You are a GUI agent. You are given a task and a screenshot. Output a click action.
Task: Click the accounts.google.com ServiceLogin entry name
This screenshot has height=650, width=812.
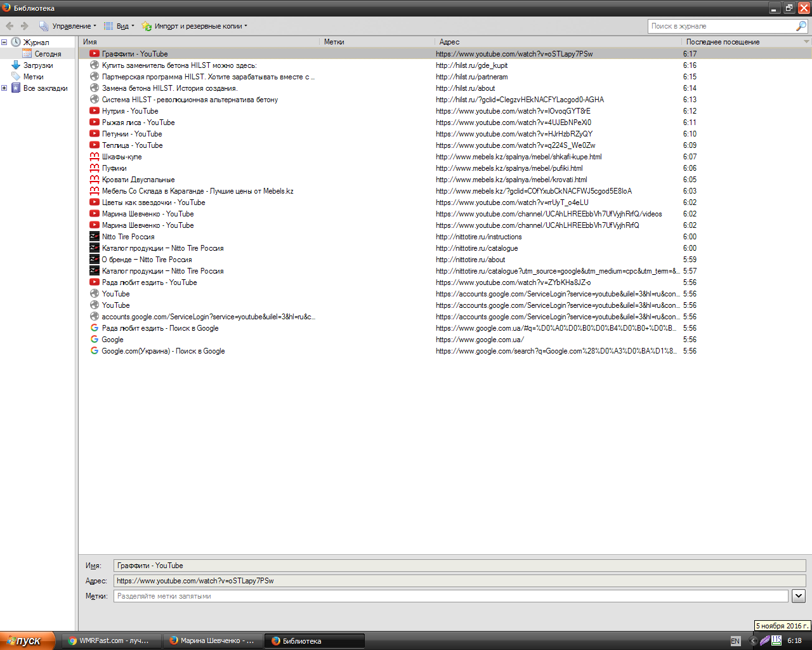209,317
